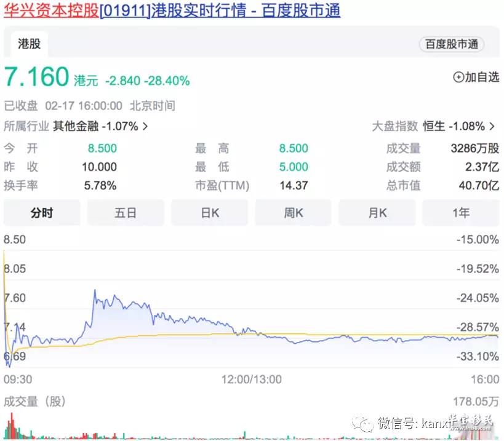Switch to the 周K chart tab

pos(293,213)
